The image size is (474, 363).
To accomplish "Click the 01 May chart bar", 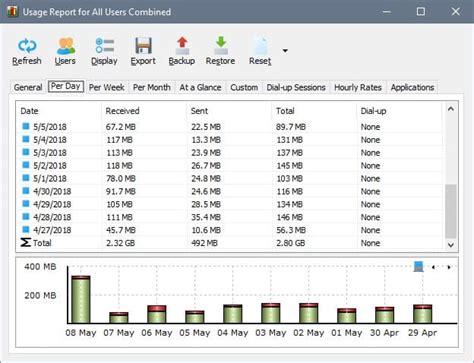I will [347, 316].
